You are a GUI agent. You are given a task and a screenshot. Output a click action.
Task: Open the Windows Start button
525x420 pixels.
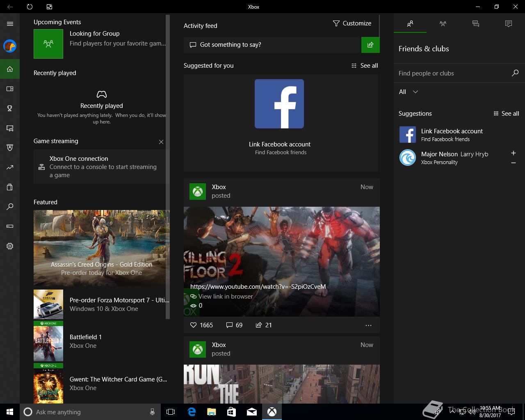[x=10, y=412]
